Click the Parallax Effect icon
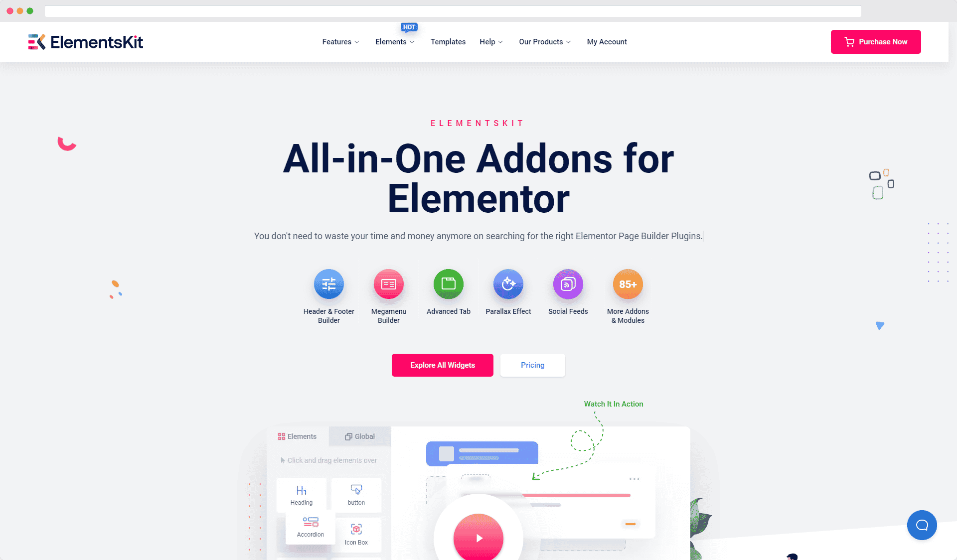Screen dimensions: 957x560 point(507,283)
